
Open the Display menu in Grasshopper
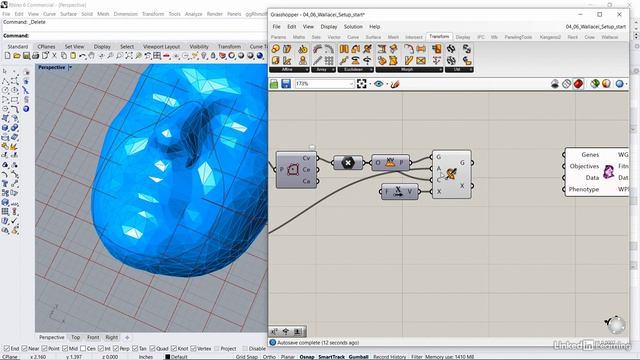coord(329,27)
